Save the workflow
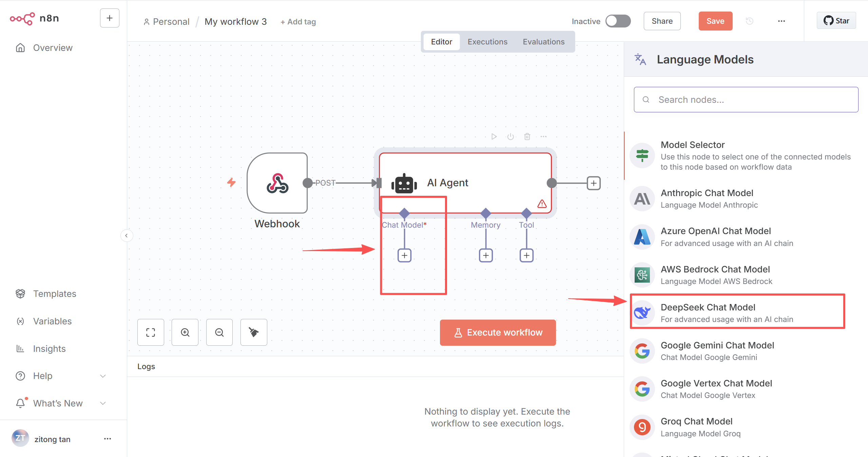This screenshot has width=868, height=457. tap(715, 21)
